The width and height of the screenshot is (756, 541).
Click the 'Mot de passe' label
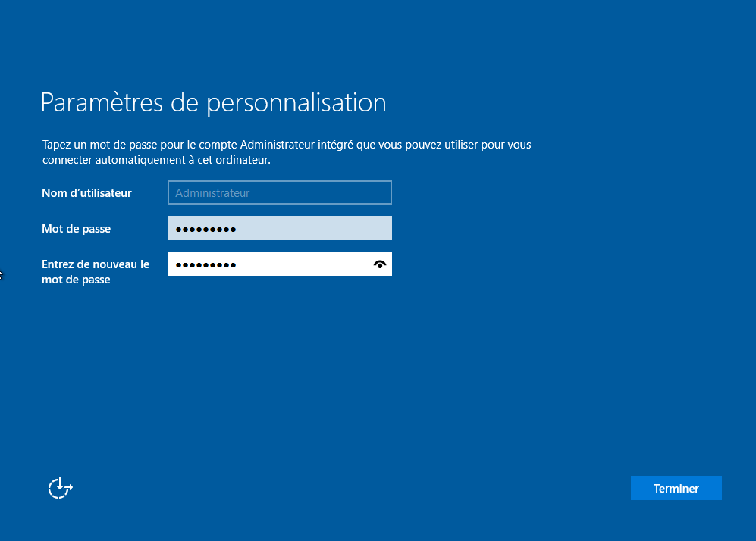tap(76, 229)
